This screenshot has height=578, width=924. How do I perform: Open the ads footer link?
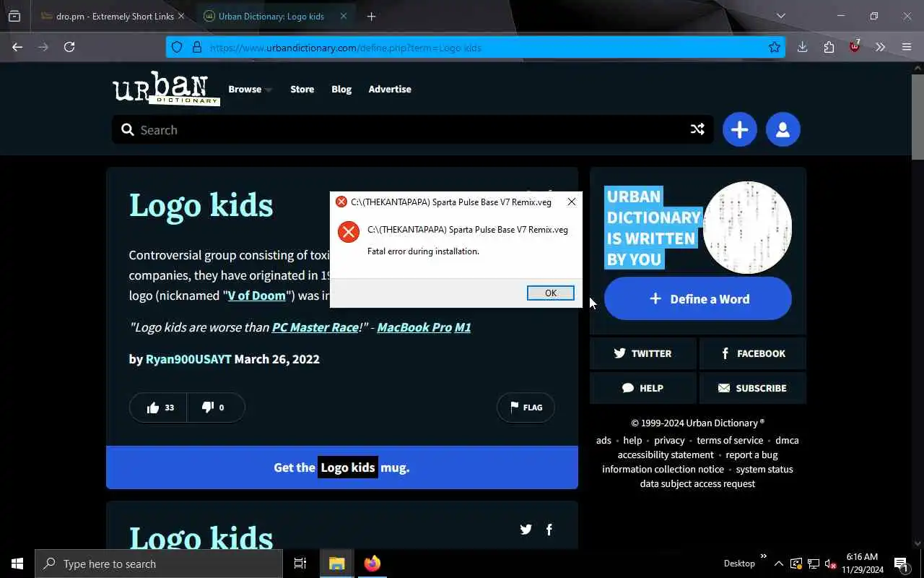point(603,440)
